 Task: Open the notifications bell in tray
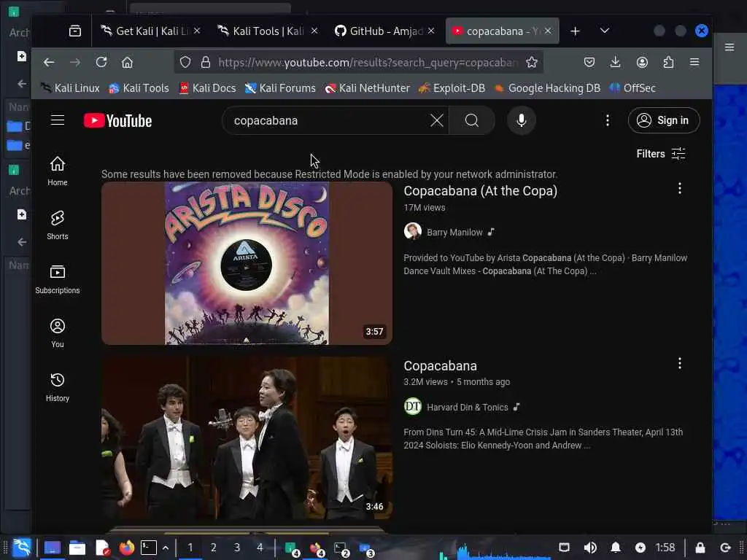(x=616, y=548)
